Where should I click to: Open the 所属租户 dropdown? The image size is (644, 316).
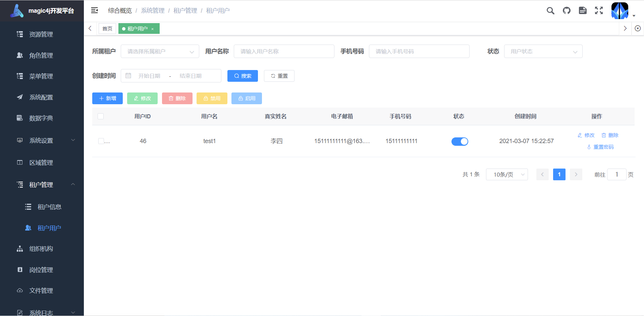160,51
